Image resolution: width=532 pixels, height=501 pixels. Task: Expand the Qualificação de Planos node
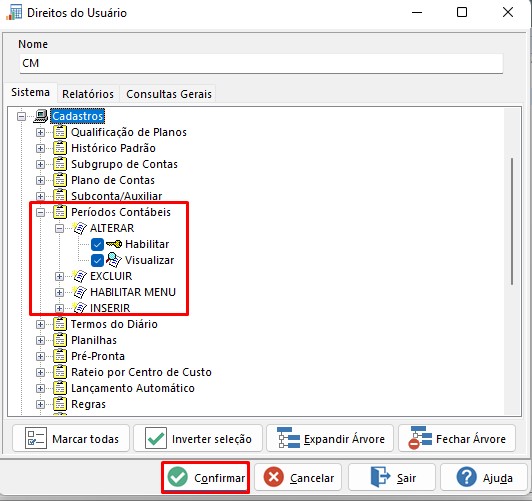(x=40, y=132)
